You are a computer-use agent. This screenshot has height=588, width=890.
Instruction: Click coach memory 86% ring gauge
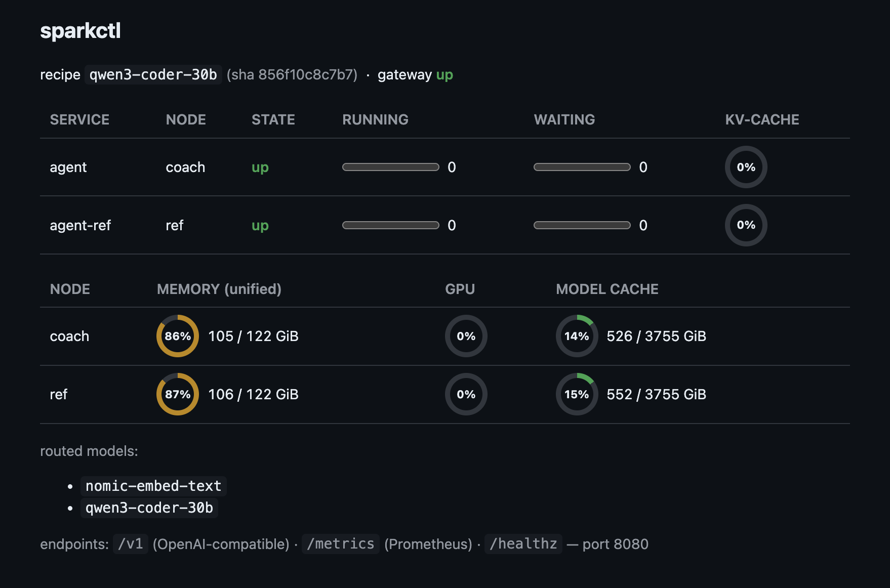click(178, 336)
